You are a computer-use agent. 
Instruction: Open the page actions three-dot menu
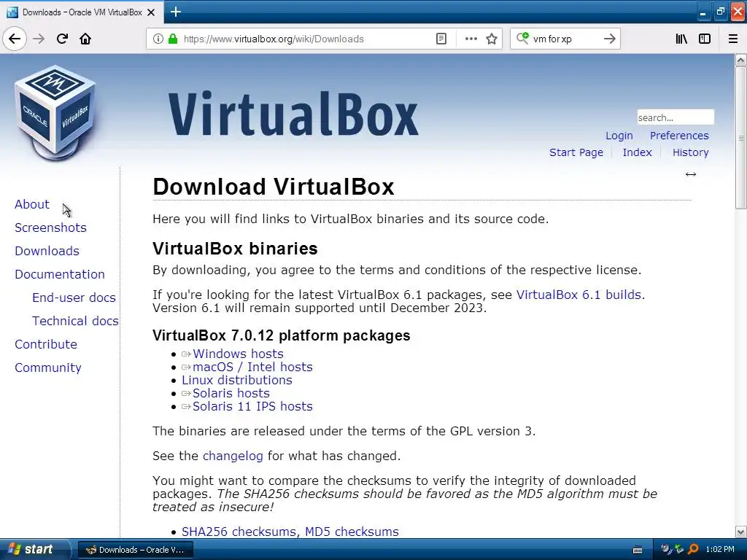pos(471,39)
